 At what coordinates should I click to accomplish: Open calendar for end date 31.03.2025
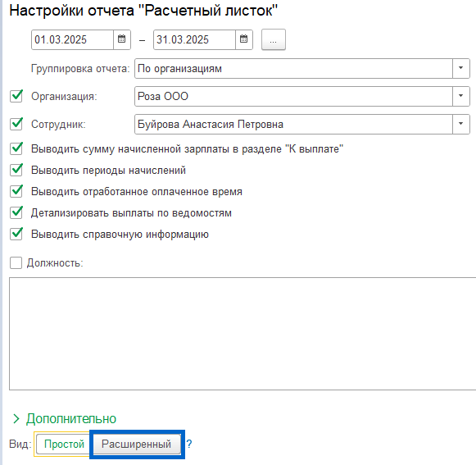244,39
